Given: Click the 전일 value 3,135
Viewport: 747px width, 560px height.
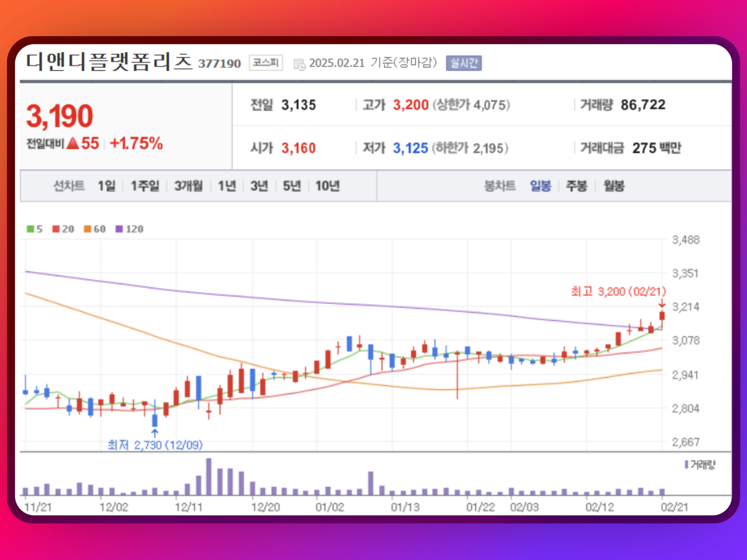Looking at the screenshot, I should pos(298,105).
